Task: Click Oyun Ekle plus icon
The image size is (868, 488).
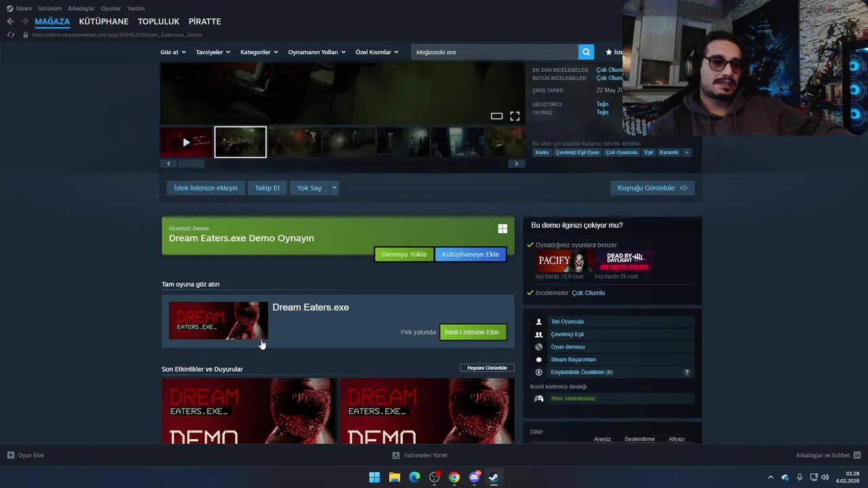Action: (x=11, y=455)
